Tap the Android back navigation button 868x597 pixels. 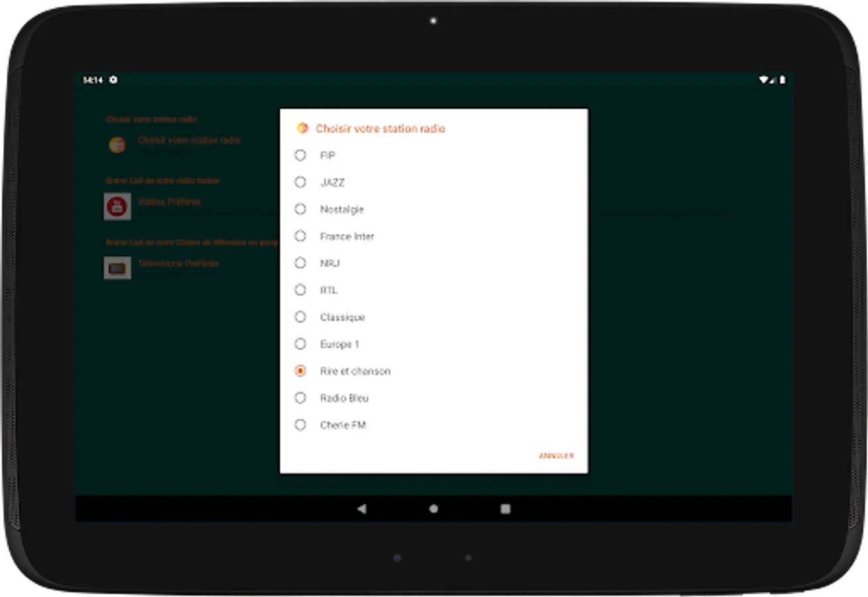(x=361, y=509)
